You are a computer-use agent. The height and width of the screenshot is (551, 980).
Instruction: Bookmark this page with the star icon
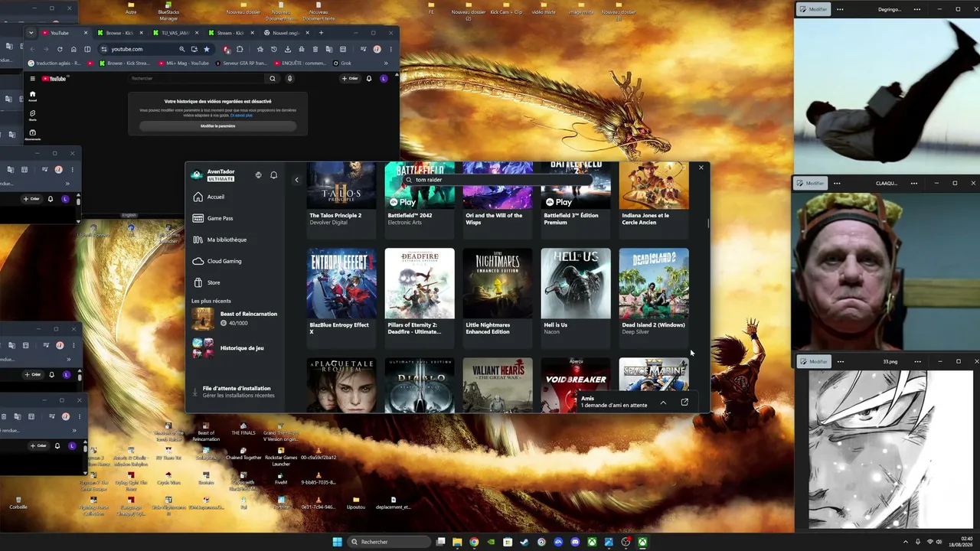coord(206,49)
